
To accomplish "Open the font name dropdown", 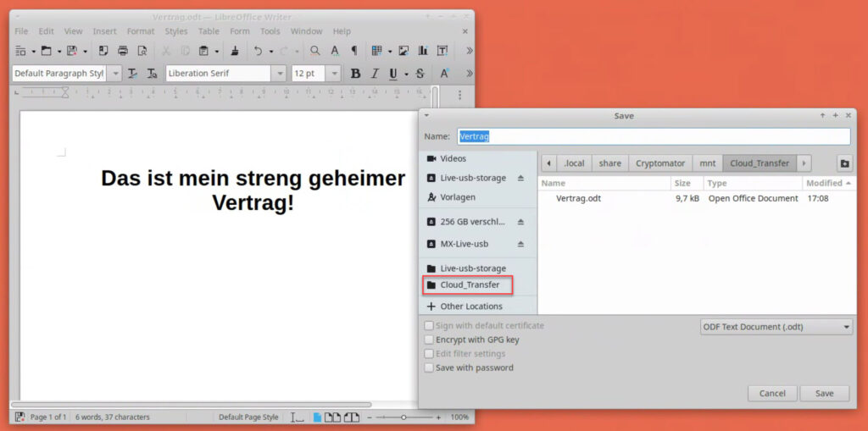I will click(278, 74).
